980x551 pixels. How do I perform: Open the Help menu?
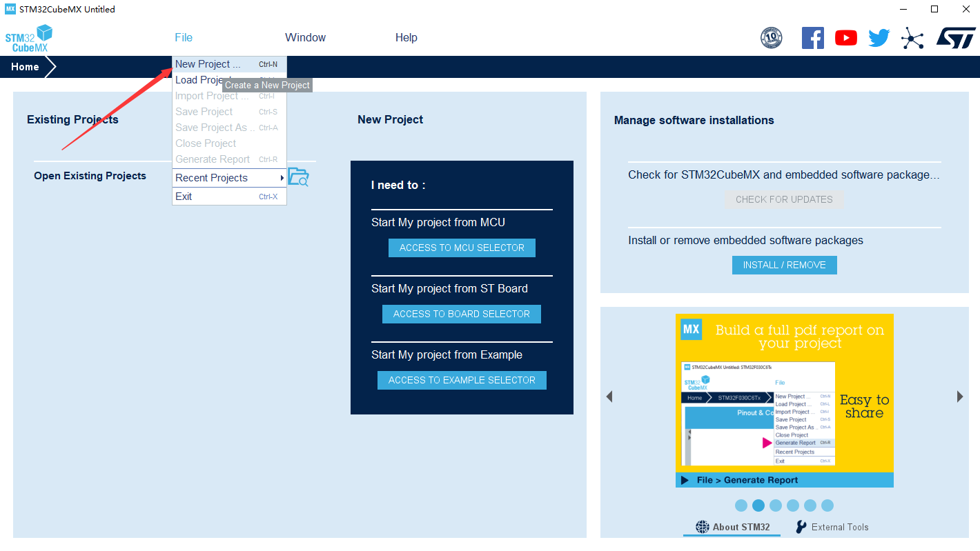pos(406,38)
